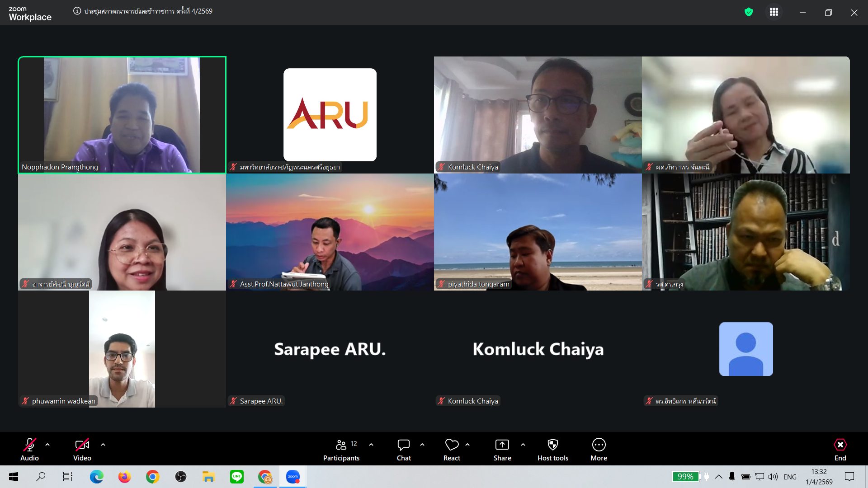Image resolution: width=868 pixels, height=488 pixels.
Task: Select Nopphadon Prangthong video tile
Action: tap(122, 115)
